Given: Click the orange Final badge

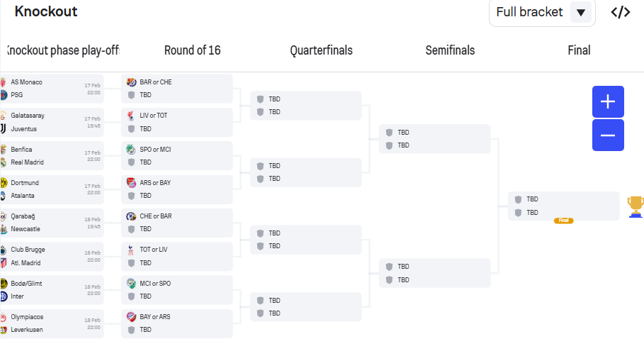Looking at the screenshot, I should pos(563,221).
